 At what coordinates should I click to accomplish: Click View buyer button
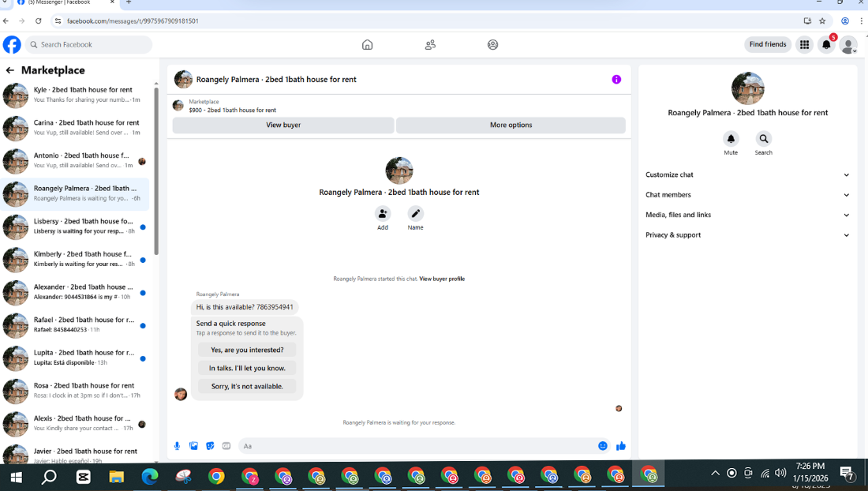pyautogui.click(x=283, y=125)
